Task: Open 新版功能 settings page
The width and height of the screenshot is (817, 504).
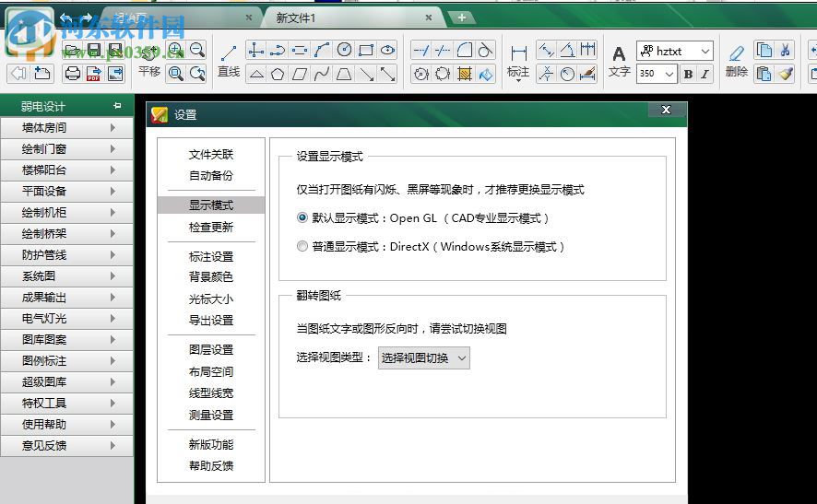Action: 211,444
